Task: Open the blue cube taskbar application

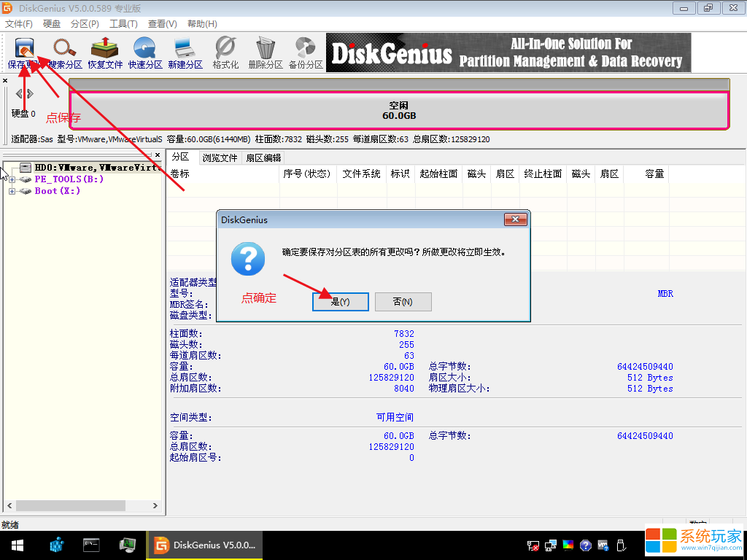Action: (x=57, y=545)
